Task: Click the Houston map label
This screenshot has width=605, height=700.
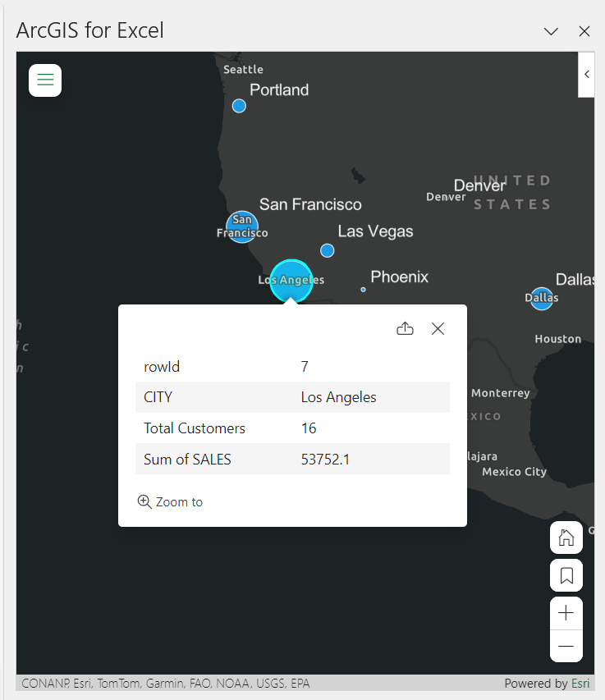Action: click(x=558, y=339)
